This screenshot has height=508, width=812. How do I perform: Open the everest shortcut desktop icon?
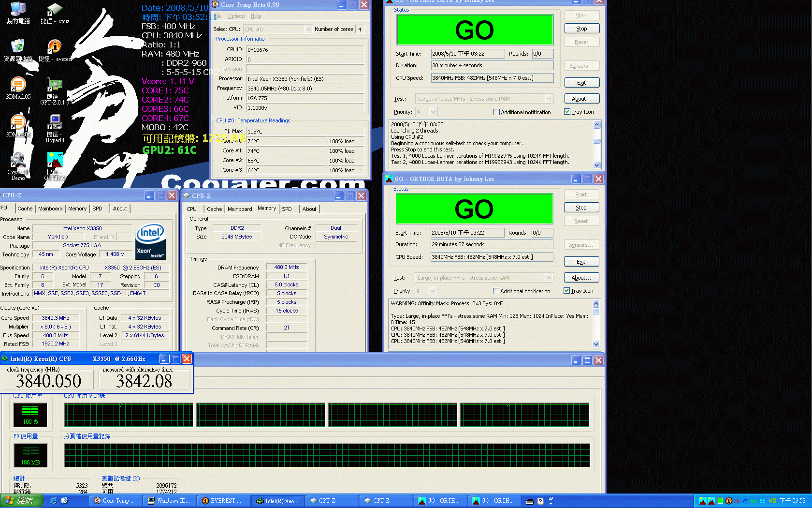pyautogui.click(x=55, y=50)
